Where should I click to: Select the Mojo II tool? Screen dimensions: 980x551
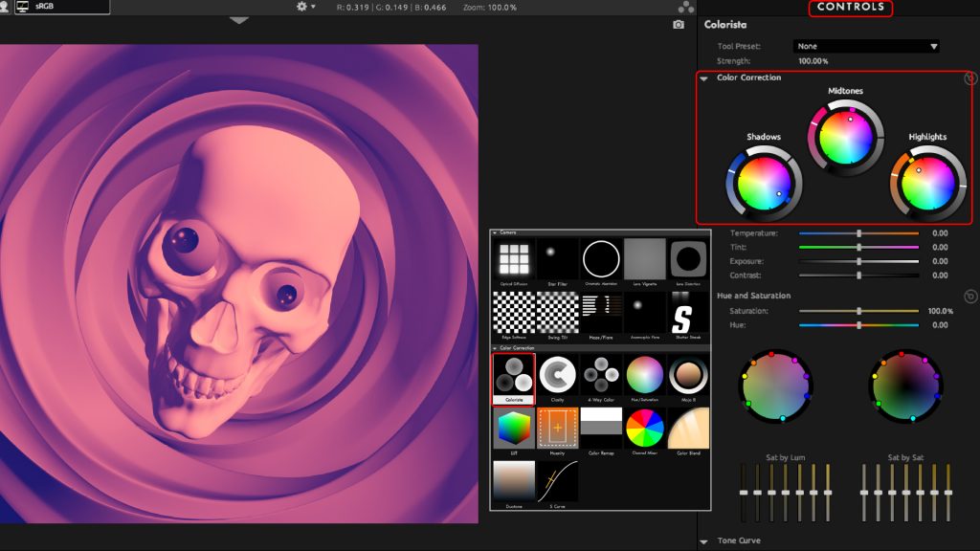[688, 376]
